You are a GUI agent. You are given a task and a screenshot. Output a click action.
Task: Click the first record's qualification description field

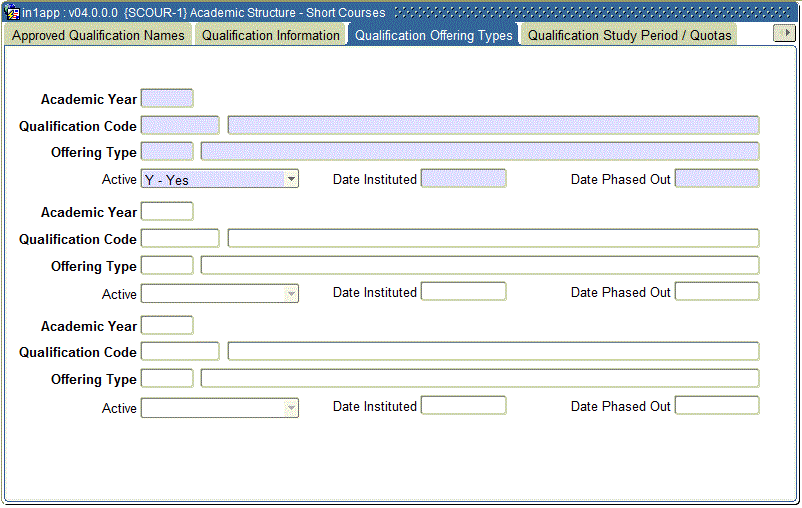point(493,125)
